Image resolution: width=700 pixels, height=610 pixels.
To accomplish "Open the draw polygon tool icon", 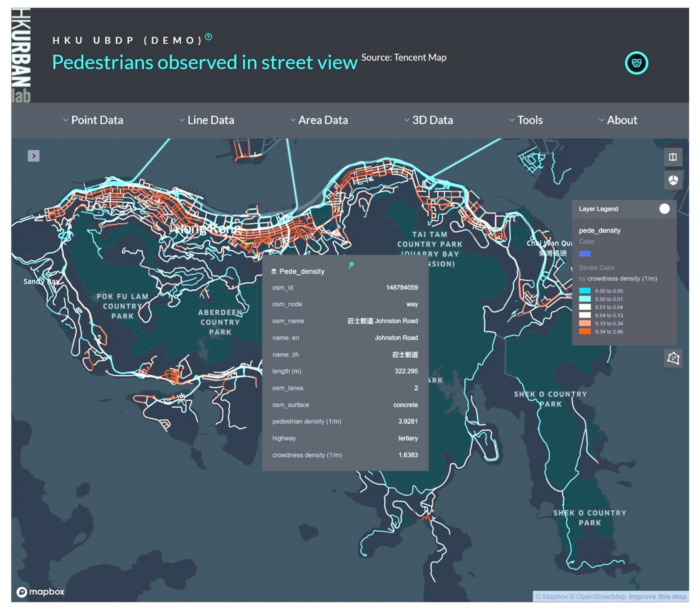I will pyautogui.click(x=673, y=358).
